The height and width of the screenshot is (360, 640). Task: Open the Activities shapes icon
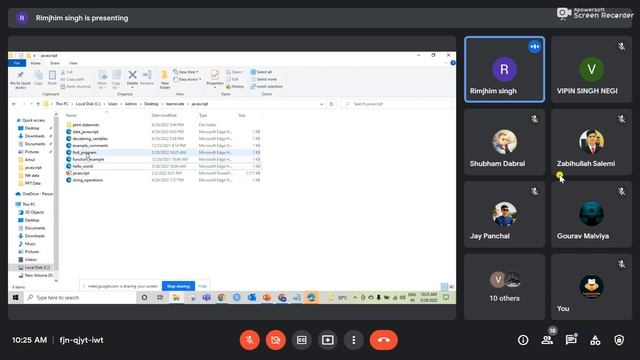pyautogui.click(x=595, y=340)
